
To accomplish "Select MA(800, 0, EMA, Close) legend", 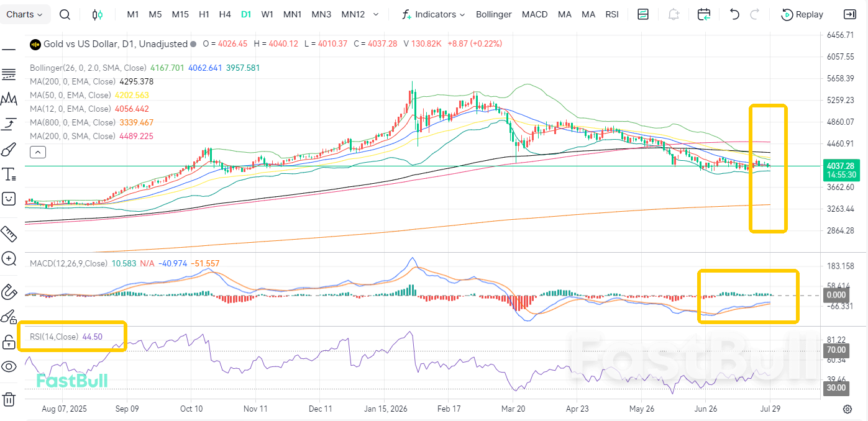I will pyautogui.click(x=73, y=122).
